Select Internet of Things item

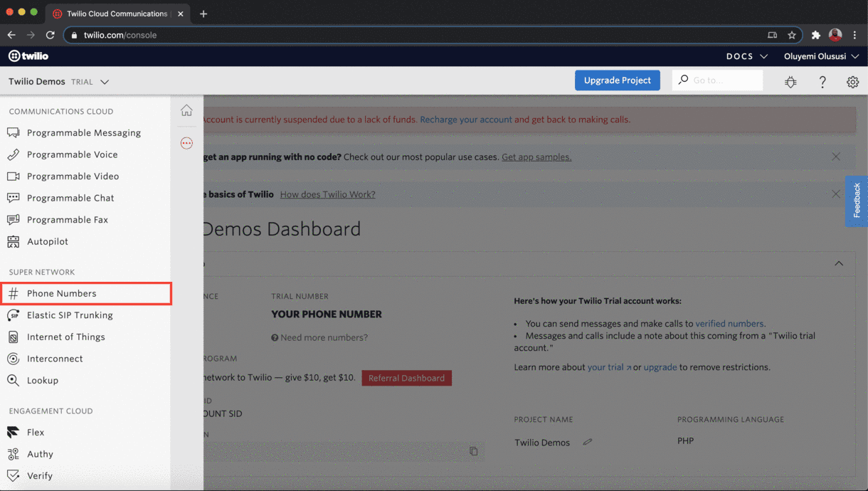[65, 337]
